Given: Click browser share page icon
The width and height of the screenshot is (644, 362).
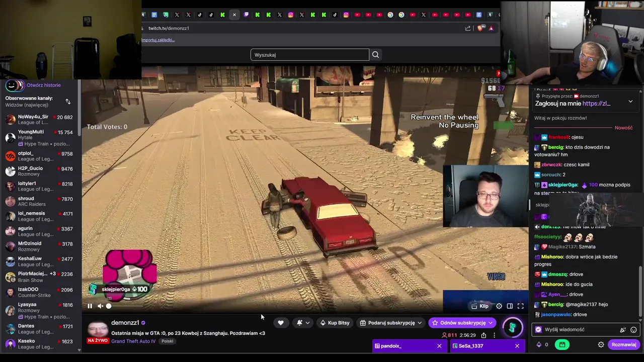Looking at the screenshot, I should [x=468, y=28].
